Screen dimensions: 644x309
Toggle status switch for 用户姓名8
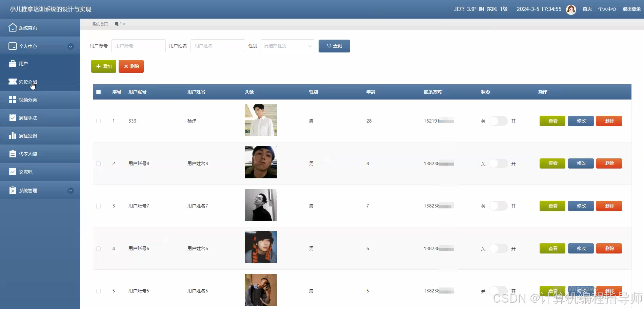[x=498, y=163]
